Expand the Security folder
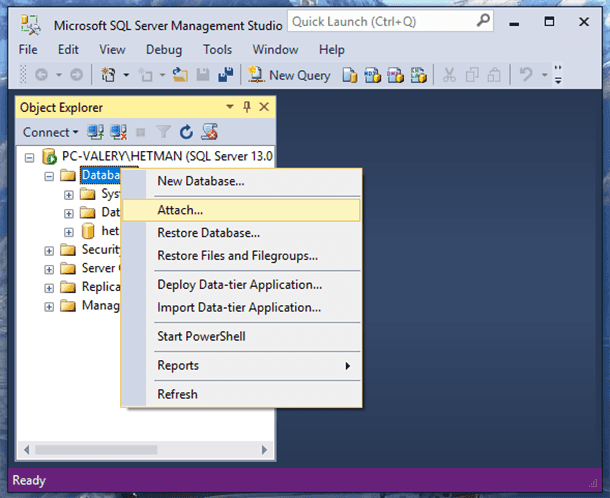 (49, 251)
